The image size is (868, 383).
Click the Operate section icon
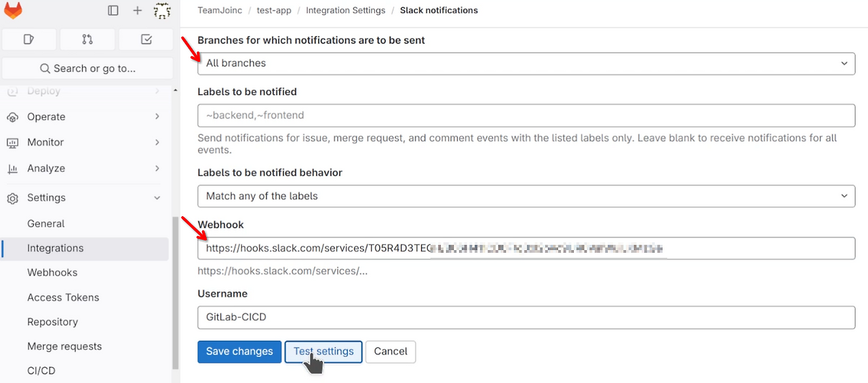tap(12, 117)
